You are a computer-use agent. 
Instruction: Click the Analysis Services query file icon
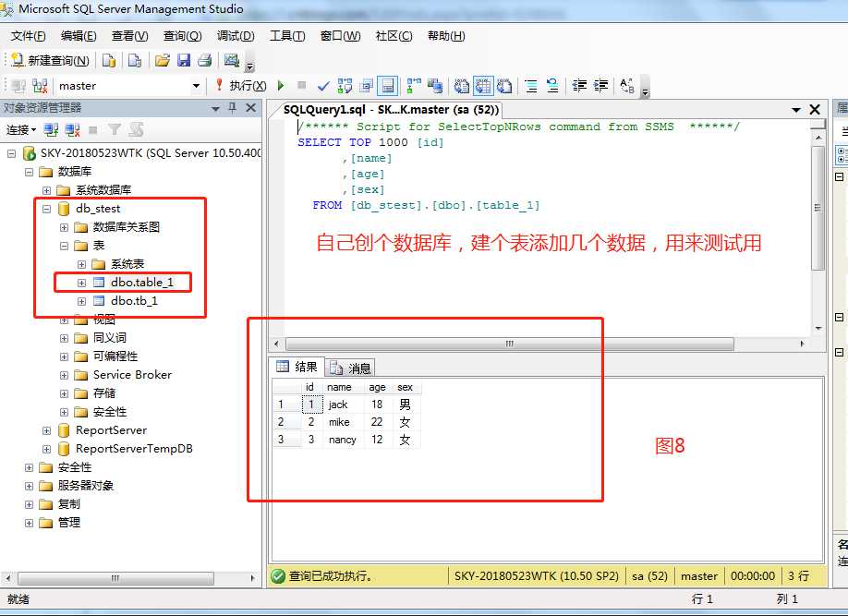pos(135,61)
